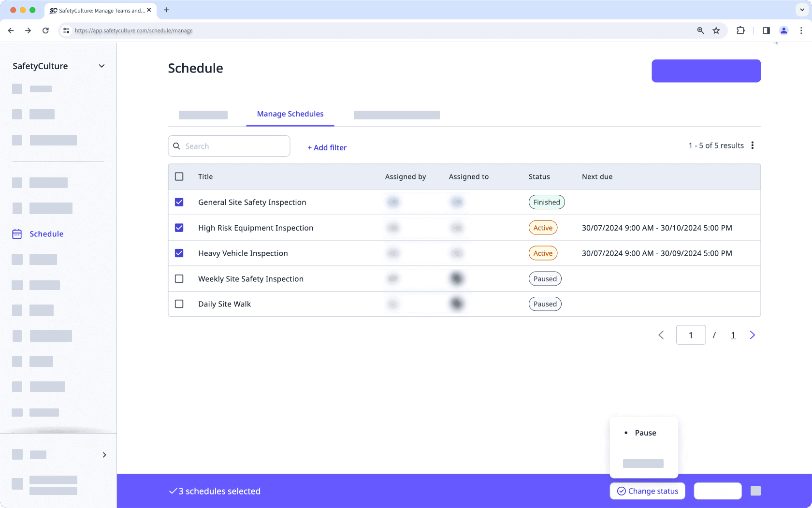This screenshot has width=812, height=508.
Task: Click the browser profile avatar
Action: point(783,30)
